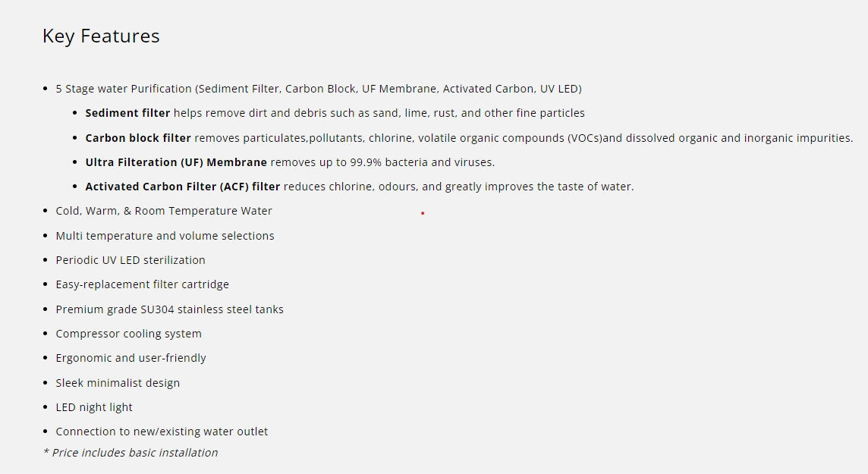Click the Price includes basic installation note
Image resolution: width=868 pixels, height=474 pixels.
click(131, 453)
